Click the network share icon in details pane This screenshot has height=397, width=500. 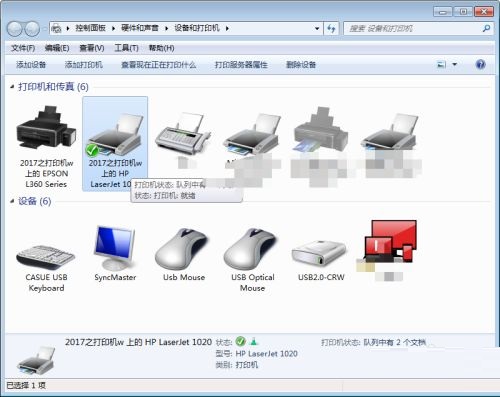[254, 341]
